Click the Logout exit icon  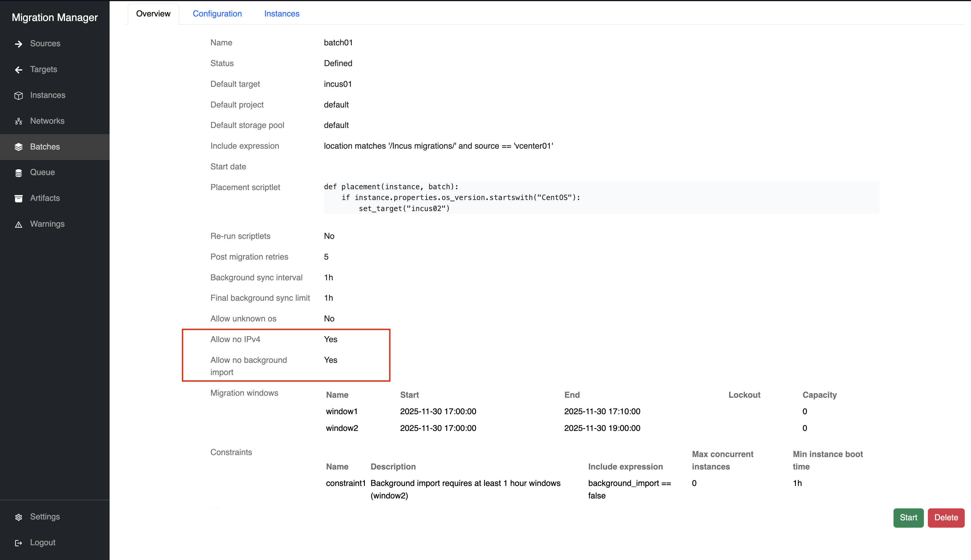(x=18, y=543)
